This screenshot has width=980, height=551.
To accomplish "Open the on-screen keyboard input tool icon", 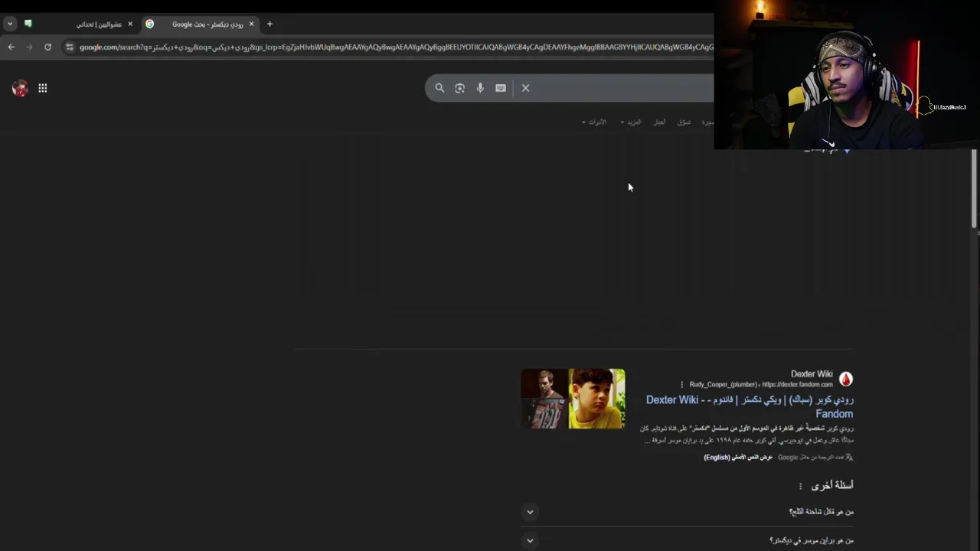I will point(501,88).
